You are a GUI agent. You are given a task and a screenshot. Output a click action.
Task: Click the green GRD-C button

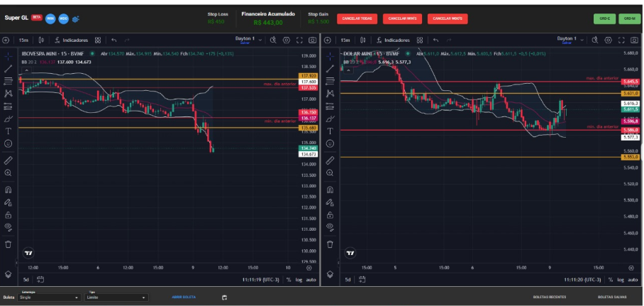[x=604, y=19]
